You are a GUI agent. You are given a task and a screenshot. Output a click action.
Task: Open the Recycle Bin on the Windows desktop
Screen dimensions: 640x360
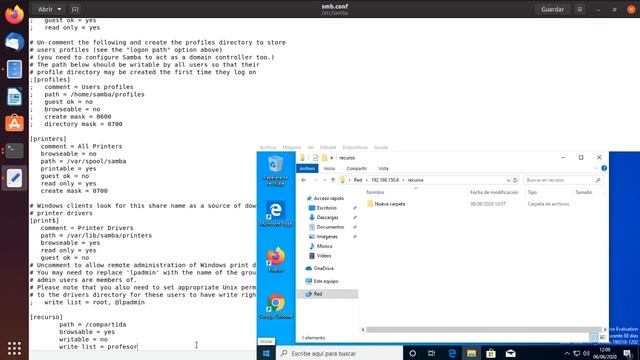[x=276, y=171]
